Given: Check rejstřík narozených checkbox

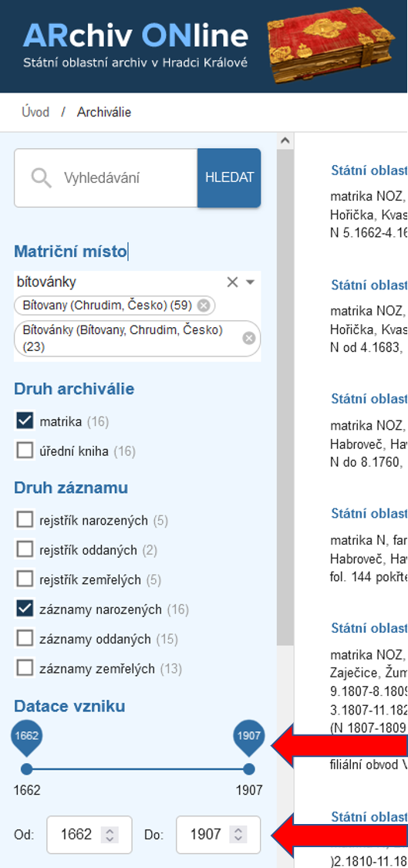Looking at the screenshot, I should (25, 520).
